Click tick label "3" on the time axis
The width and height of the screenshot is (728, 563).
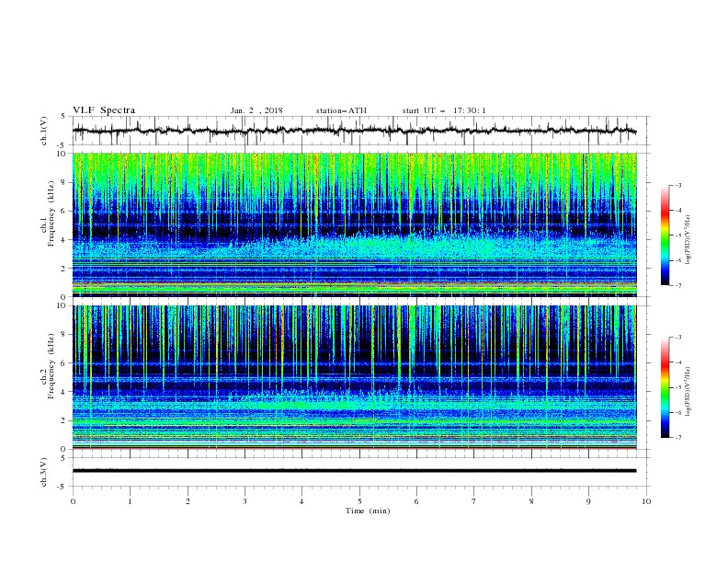coord(245,501)
